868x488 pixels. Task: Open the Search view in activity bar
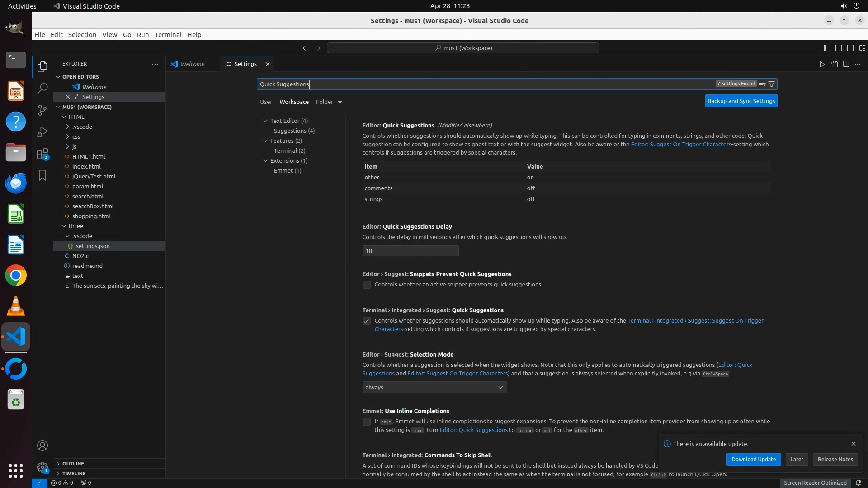pos(42,88)
